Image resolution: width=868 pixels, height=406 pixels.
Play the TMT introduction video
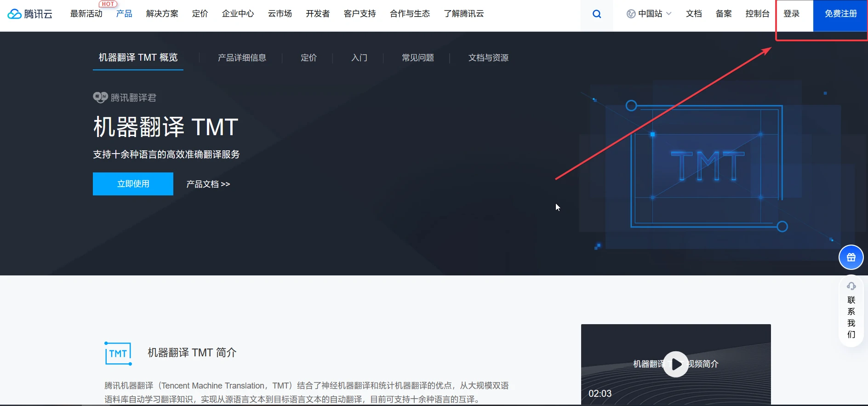[x=676, y=364]
